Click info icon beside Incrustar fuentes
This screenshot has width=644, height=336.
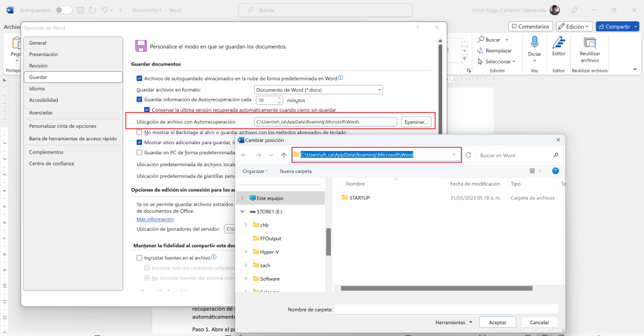[214, 257]
